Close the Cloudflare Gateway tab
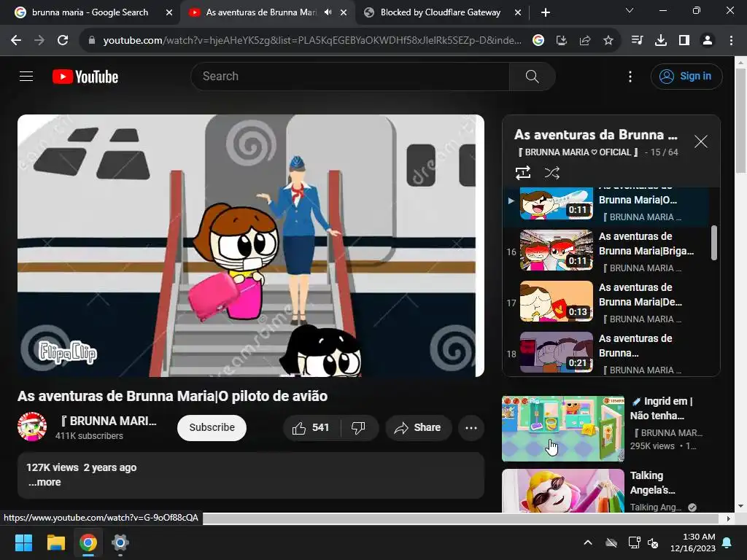Viewport: 747px width, 560px height. (518, 13)
